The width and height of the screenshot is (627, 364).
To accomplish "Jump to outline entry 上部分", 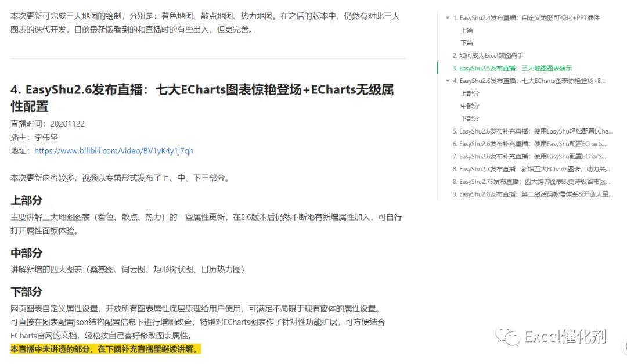I will pos(470,93).
